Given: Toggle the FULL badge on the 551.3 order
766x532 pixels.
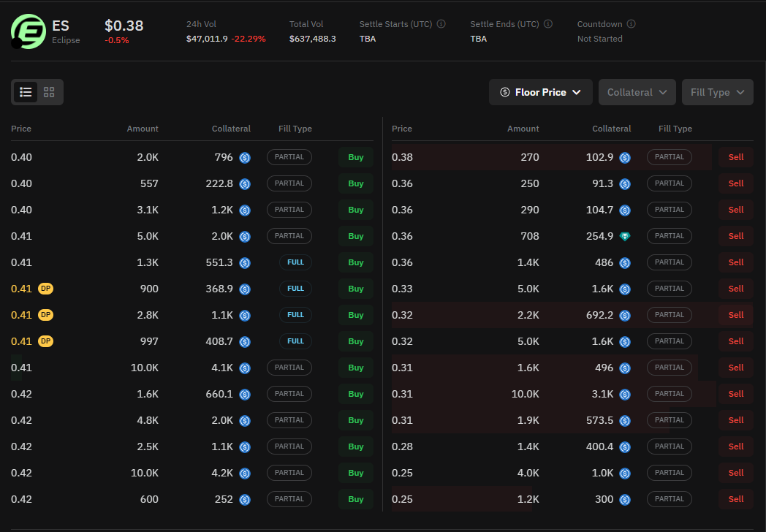Looking at the screenshot, I should pyautogui.click(x=295, y=262).
